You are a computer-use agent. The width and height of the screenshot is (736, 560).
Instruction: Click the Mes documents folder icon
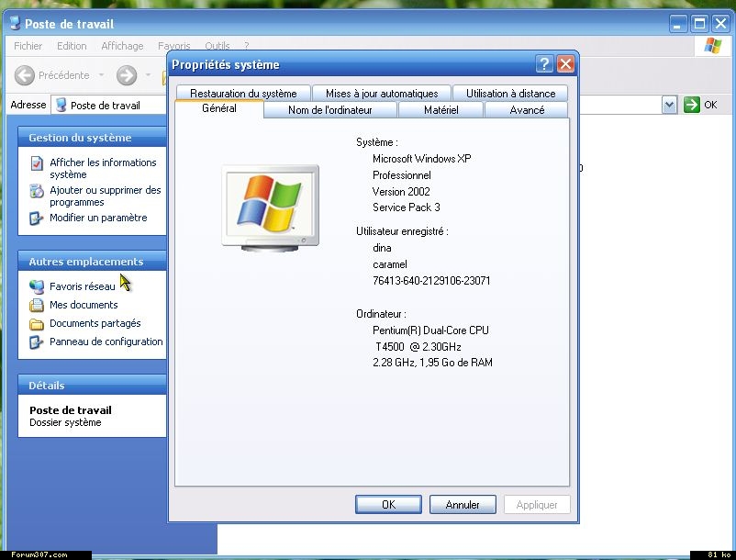37,305
